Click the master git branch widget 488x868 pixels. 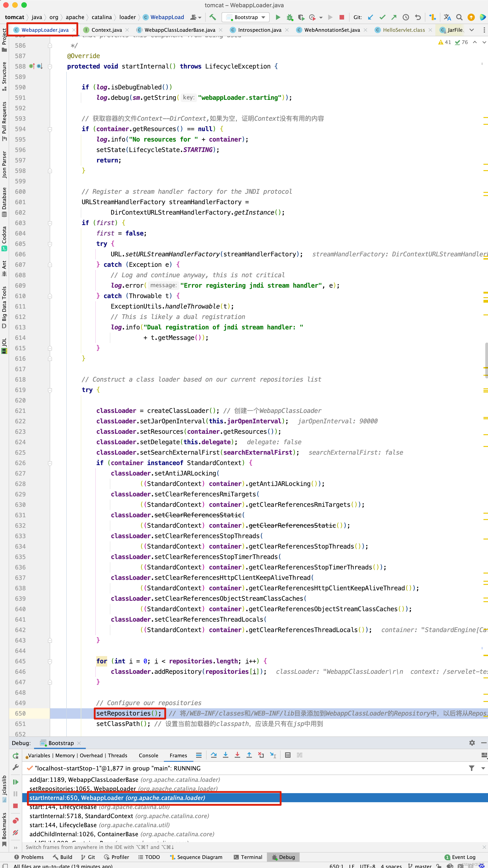[x=420, y=866]
